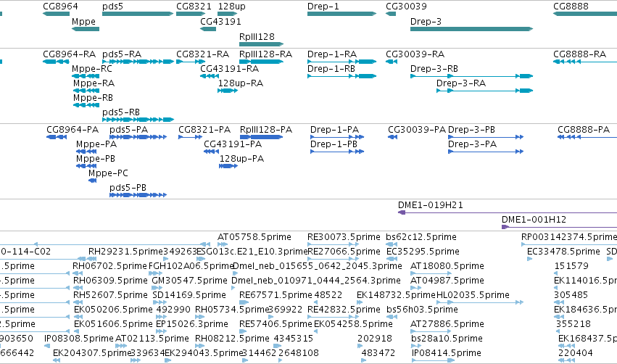Select the 'AT04987.5prime' EST label
617x364 pixels.
[x=447, y=281]
